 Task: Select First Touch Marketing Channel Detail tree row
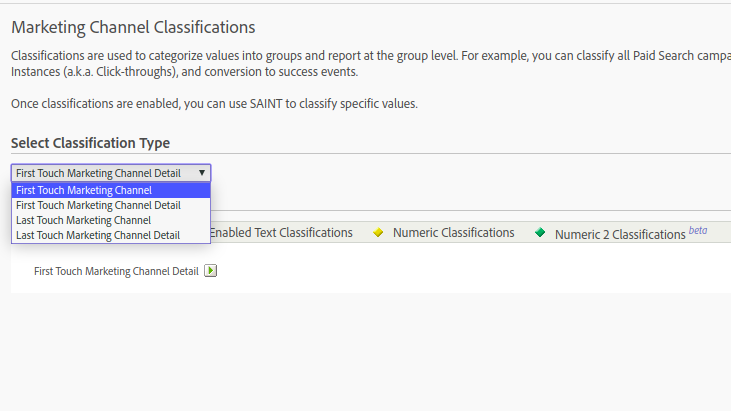(x=116, y=270)
